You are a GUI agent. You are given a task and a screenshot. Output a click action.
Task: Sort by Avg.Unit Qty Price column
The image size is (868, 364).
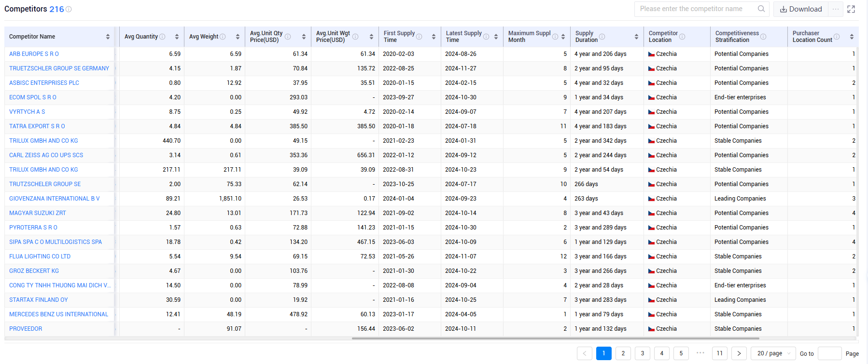[x=304, y=37]
